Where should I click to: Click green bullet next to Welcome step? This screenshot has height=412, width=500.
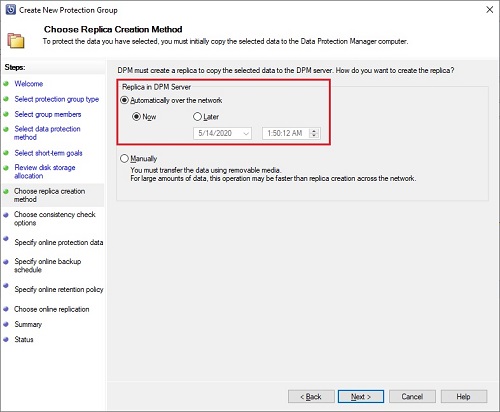click(6, 84)
